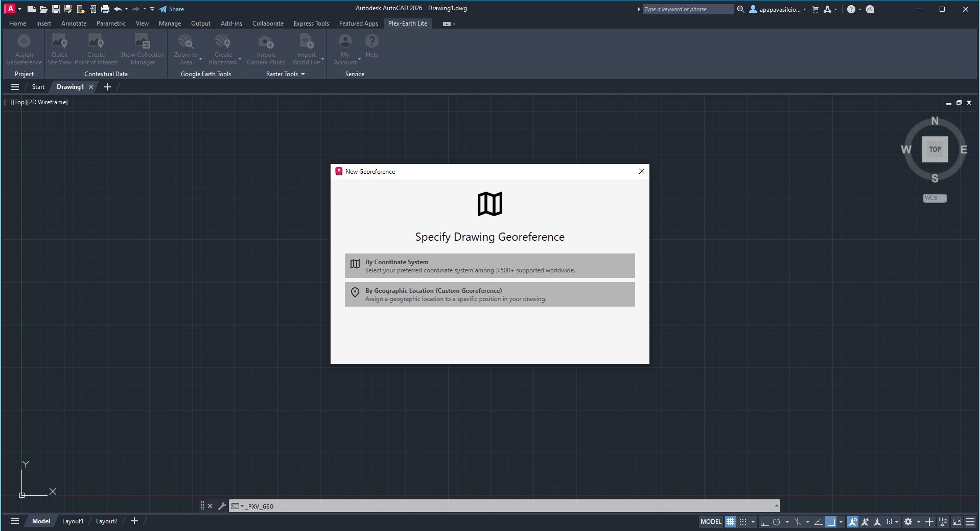Choose By Coordinate System option
This screenshot has width=980, height=531.
pos(490,266)
